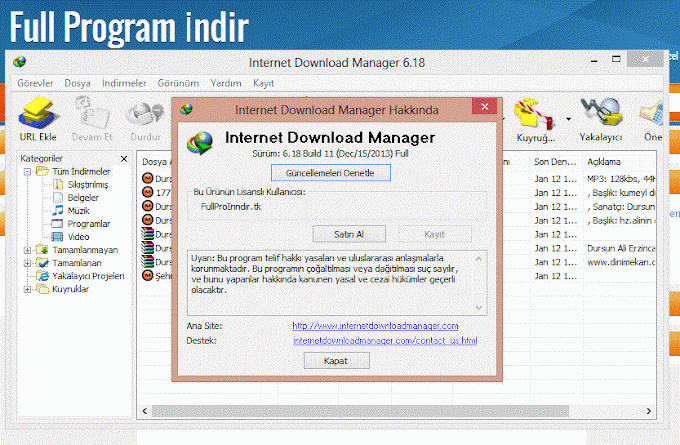Click the Tamamlanan checkmark folder icon
The image size is (680, 445).
pos(42,263)
